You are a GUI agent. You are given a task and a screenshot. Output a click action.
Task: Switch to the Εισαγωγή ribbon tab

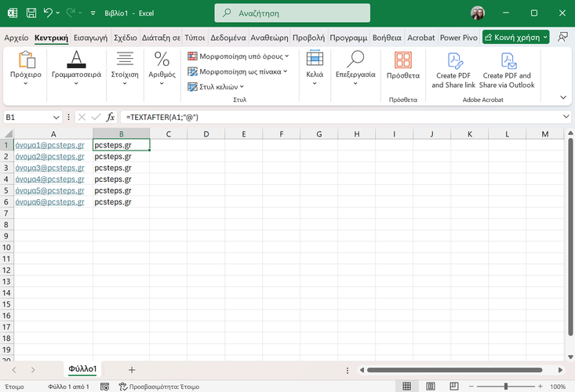91,38
